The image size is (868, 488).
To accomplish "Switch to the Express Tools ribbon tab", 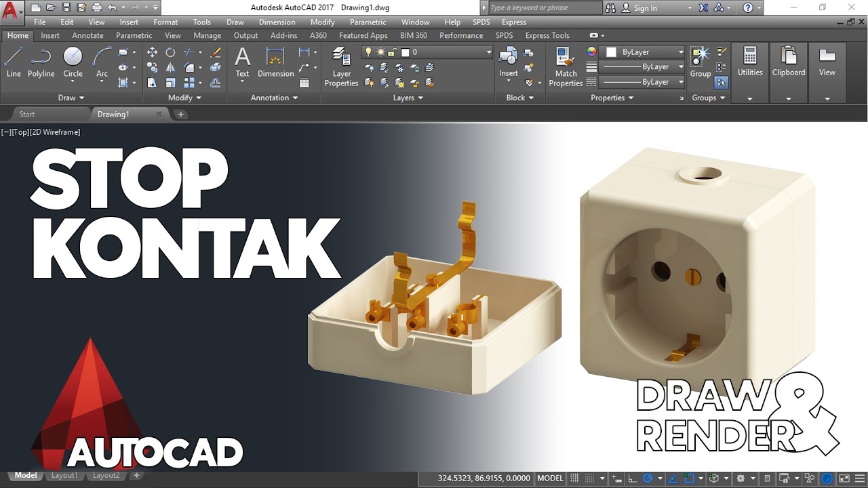I will [547, 35].
